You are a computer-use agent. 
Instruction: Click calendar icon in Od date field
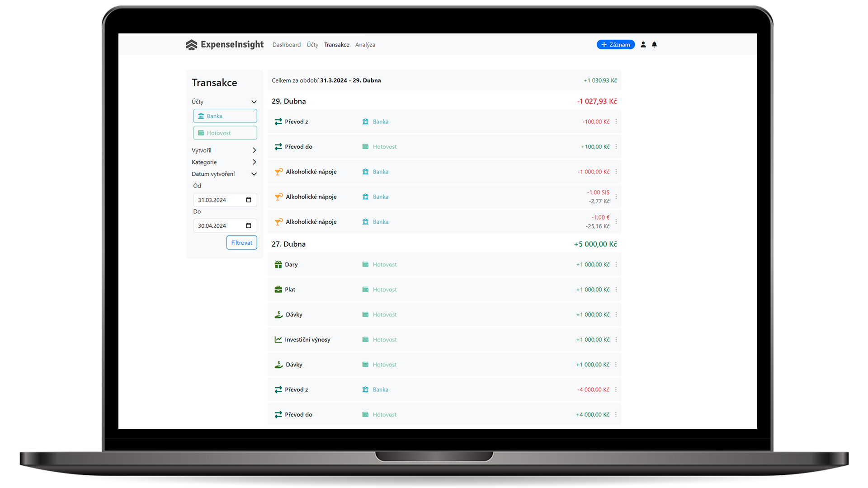249,200
